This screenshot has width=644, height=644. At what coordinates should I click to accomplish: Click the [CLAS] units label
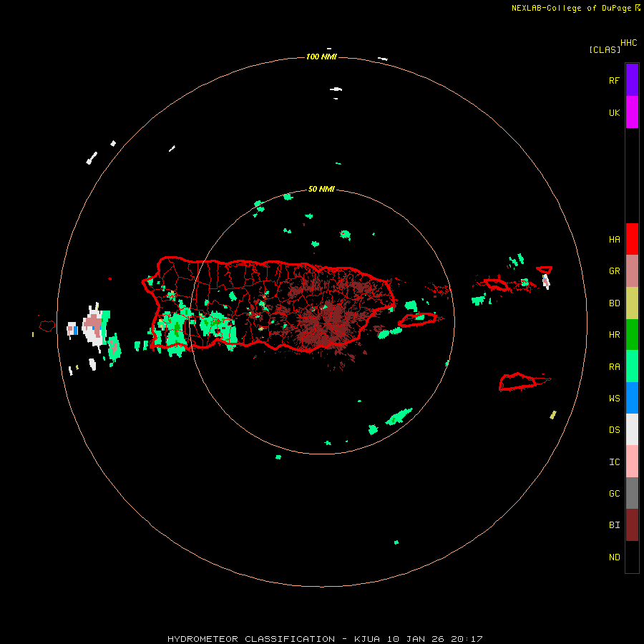(605, 49)
